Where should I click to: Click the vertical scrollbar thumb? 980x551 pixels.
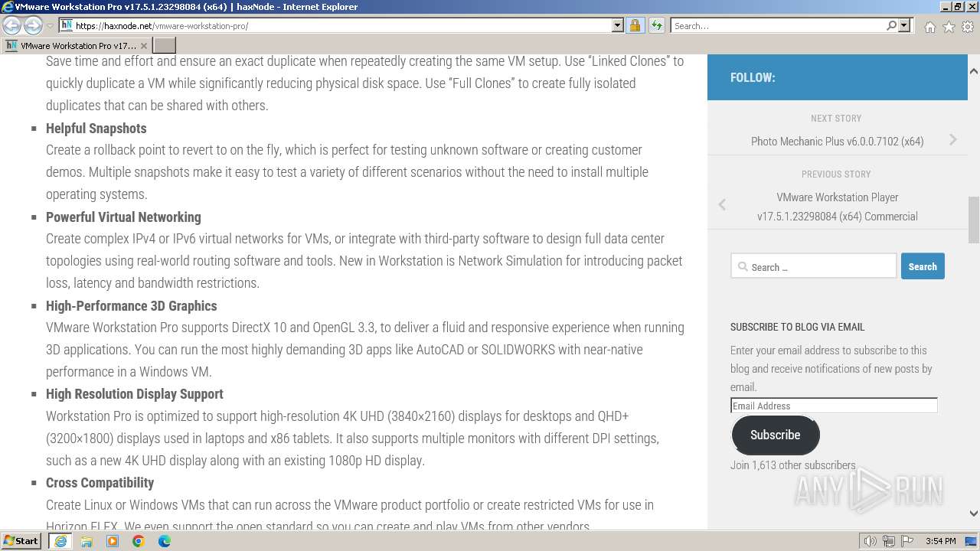pyautogui.click(x=973, y=220)
